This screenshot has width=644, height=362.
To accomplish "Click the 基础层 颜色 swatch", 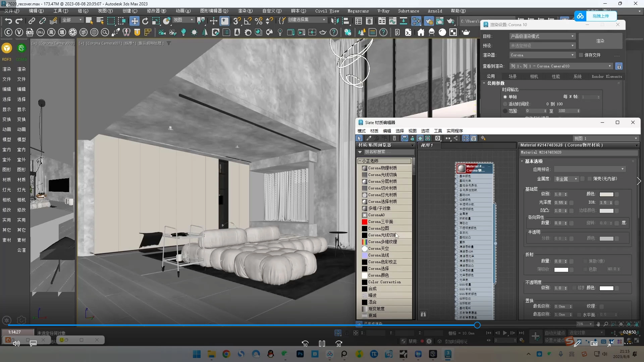I will (606, 194).
